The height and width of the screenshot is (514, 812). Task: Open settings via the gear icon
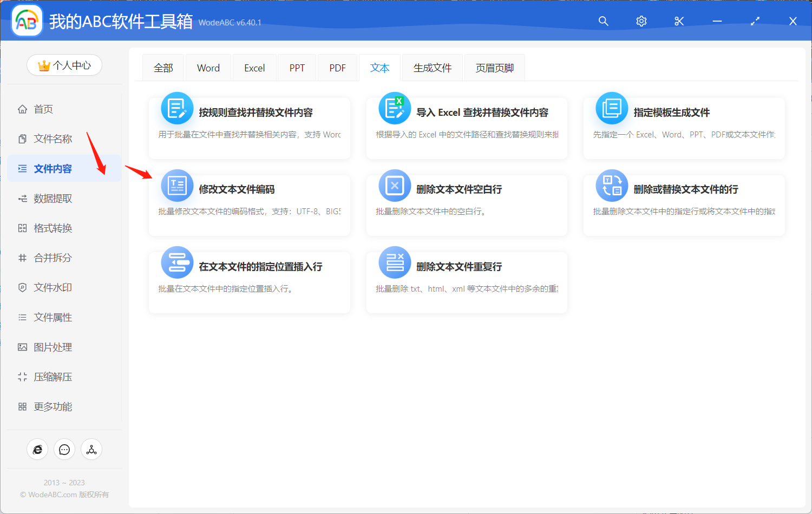(x=641, y=21)
